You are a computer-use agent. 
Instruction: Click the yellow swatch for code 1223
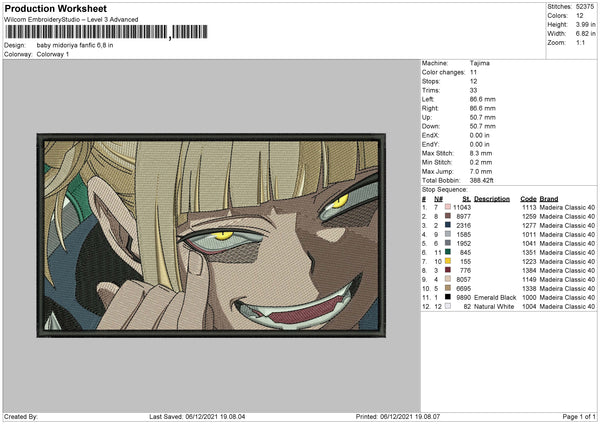click(448, 261)
